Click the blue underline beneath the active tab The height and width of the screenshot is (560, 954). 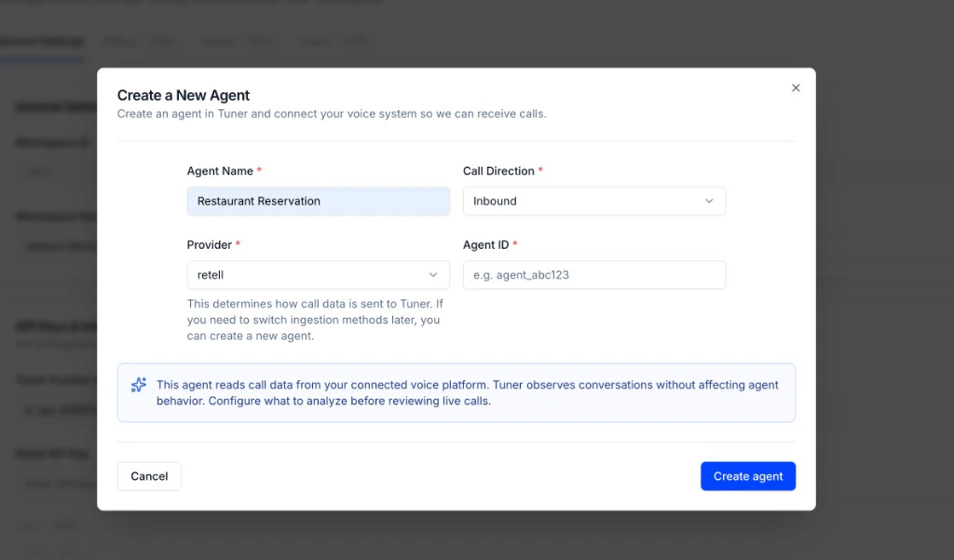[42, 57]
